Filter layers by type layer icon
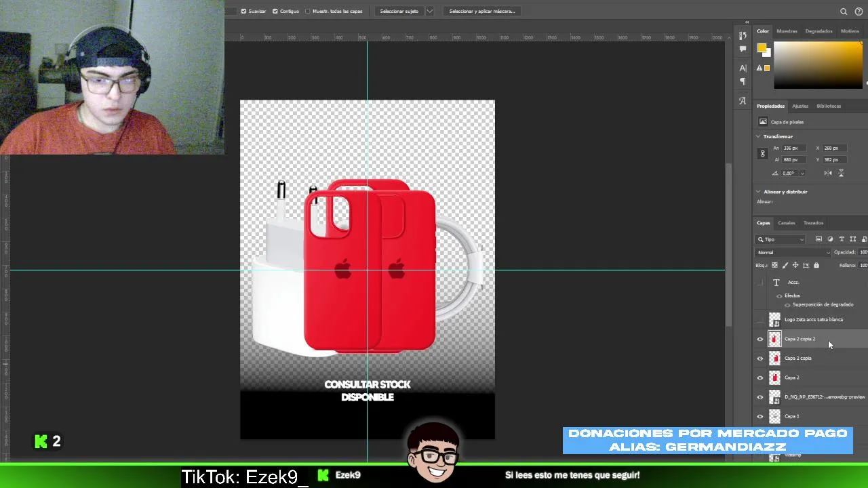868x488 pixels. (x=842, y=239)
